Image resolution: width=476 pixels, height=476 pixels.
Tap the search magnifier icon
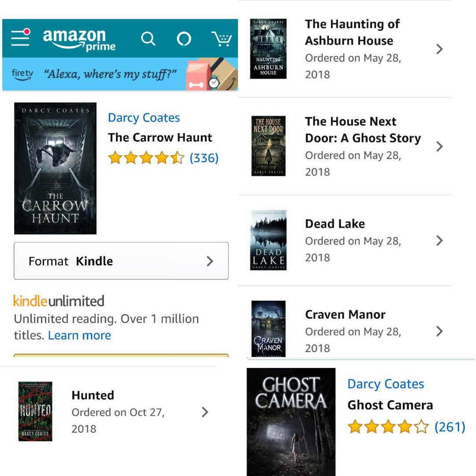click(148, 39)
